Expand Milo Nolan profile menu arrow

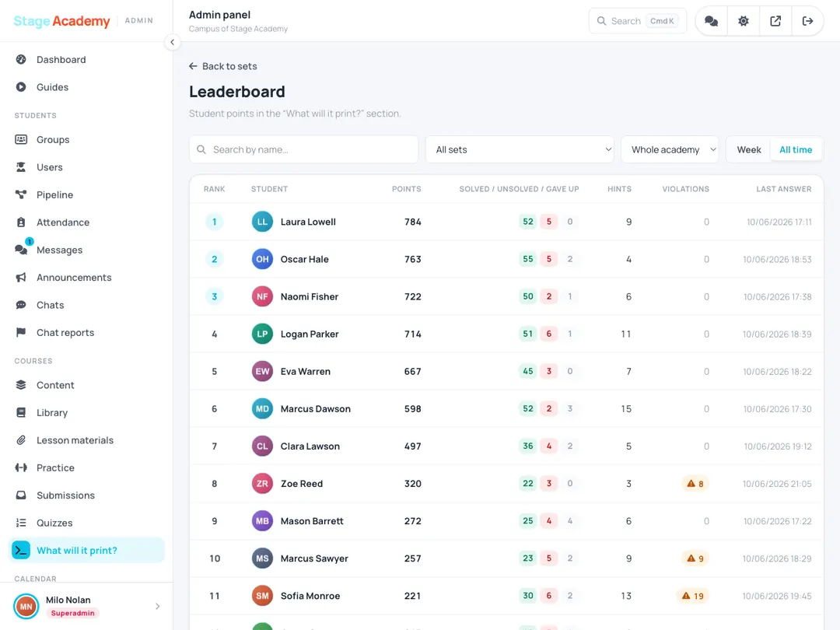pyautogui.click(x=157, y=606)
